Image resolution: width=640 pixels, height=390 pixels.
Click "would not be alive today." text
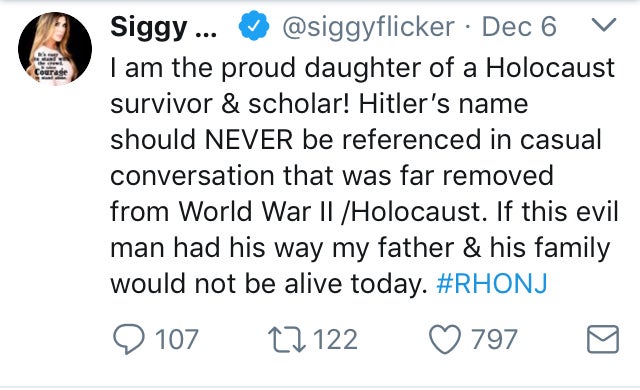click(269, 284)
